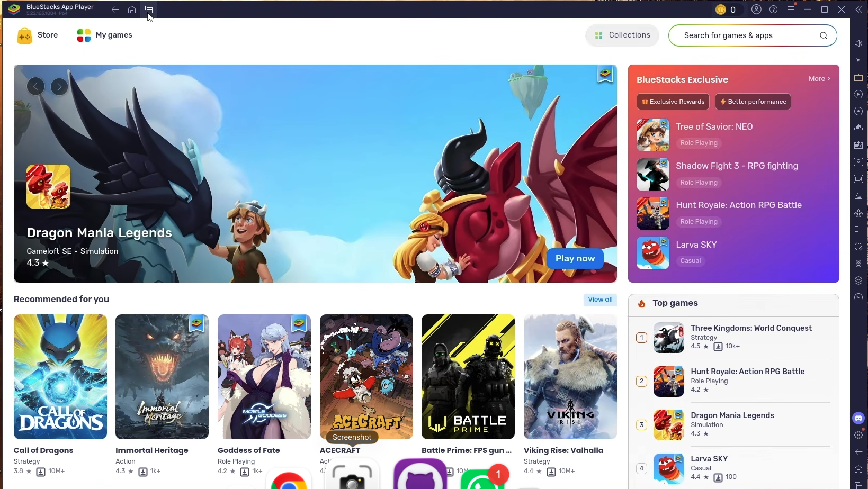The height and width of the screenshot is (489, 868).
Task: Take a screenshot with the sidebar camera icon
Action: pos(858,162)
